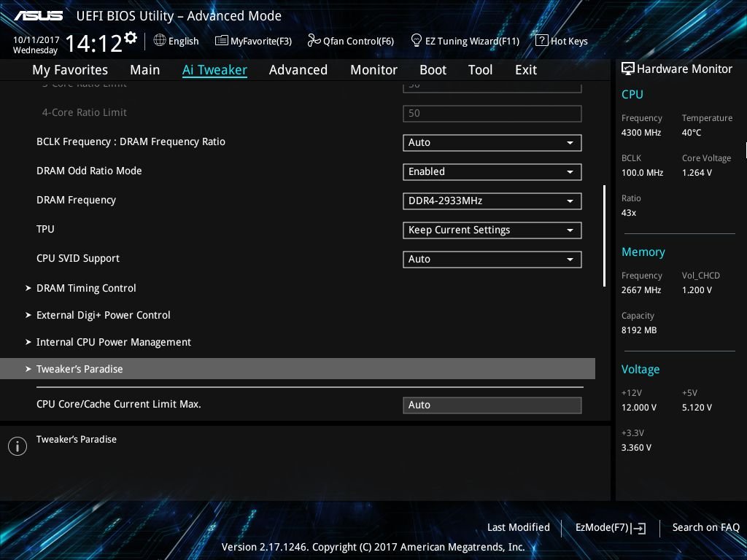Click the 8192 MB capacity value
747x560 pixels.
[639, 330]
